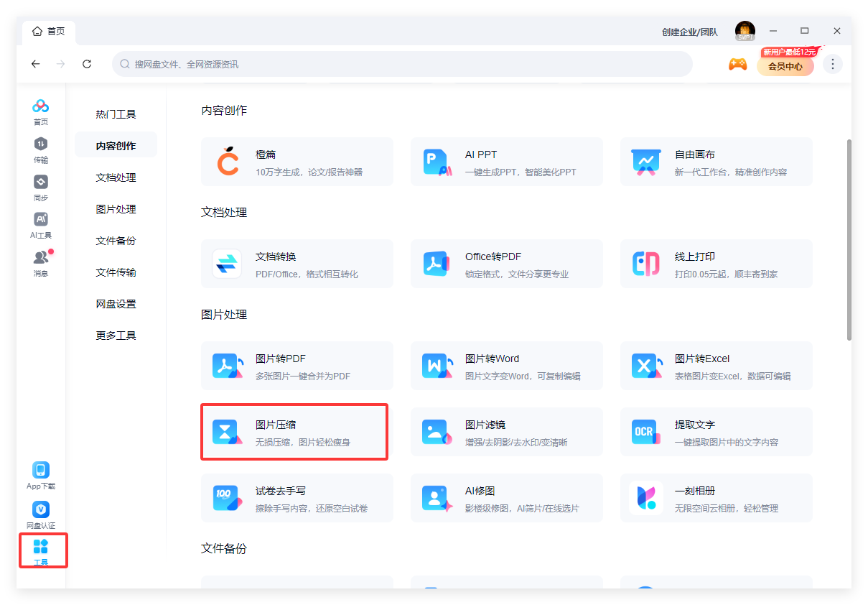The image size is (868, 605).
Task: Click the 图片转Excel tool icon
Action: coord(647,366)
